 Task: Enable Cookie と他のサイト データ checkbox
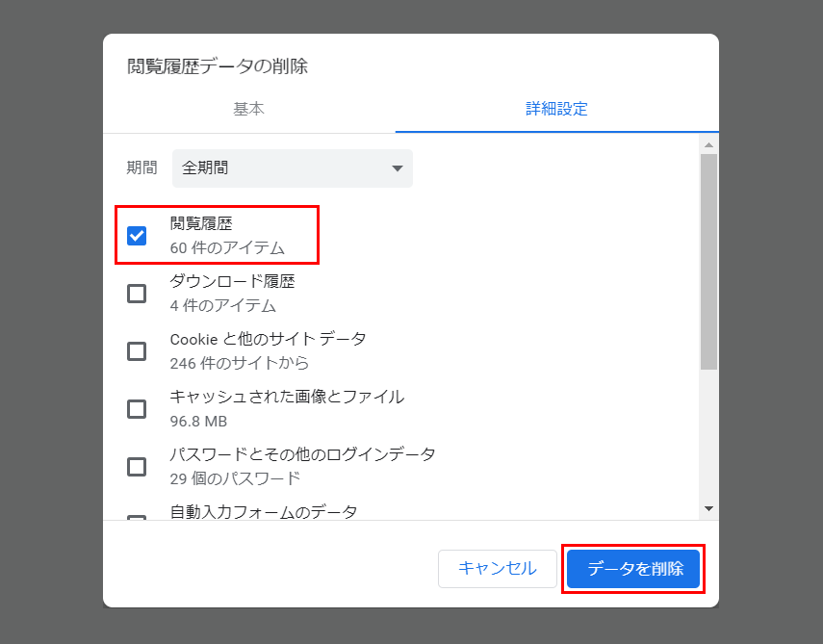coord(137,351)
